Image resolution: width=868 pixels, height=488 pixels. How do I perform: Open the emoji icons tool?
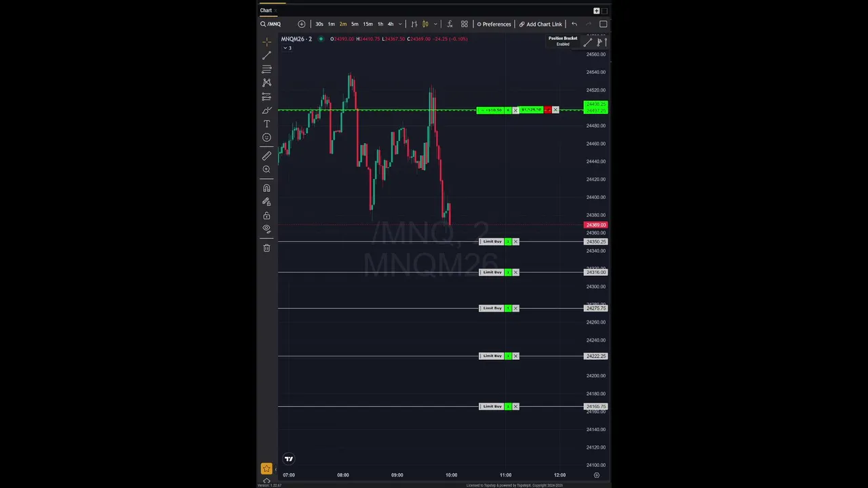(x=267, y=138)
